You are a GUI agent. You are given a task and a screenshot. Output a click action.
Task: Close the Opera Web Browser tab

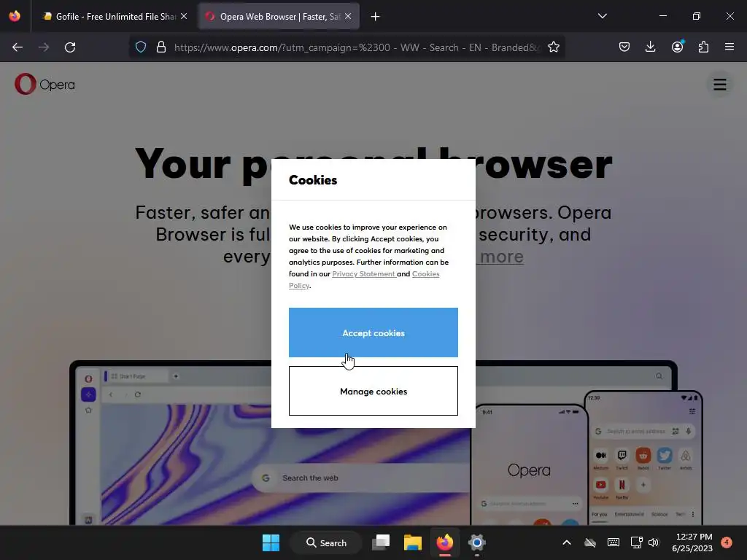pos(348,17)
